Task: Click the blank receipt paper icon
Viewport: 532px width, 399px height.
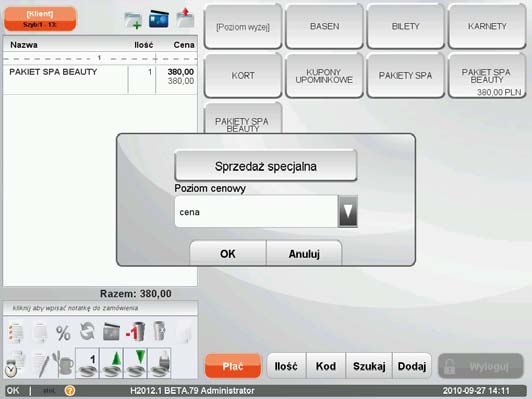Action: pos(40,332)
